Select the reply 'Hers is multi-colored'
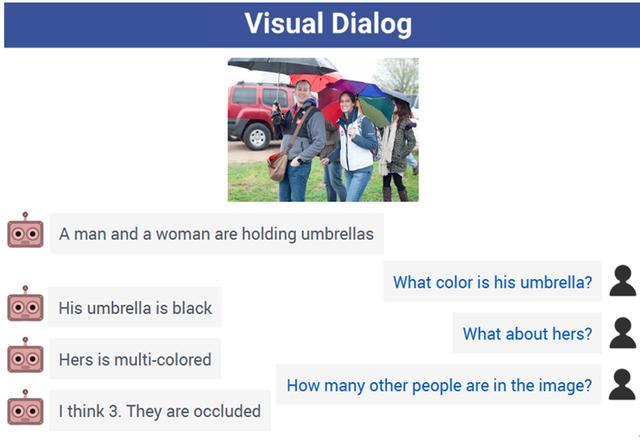 click(135, 360)
